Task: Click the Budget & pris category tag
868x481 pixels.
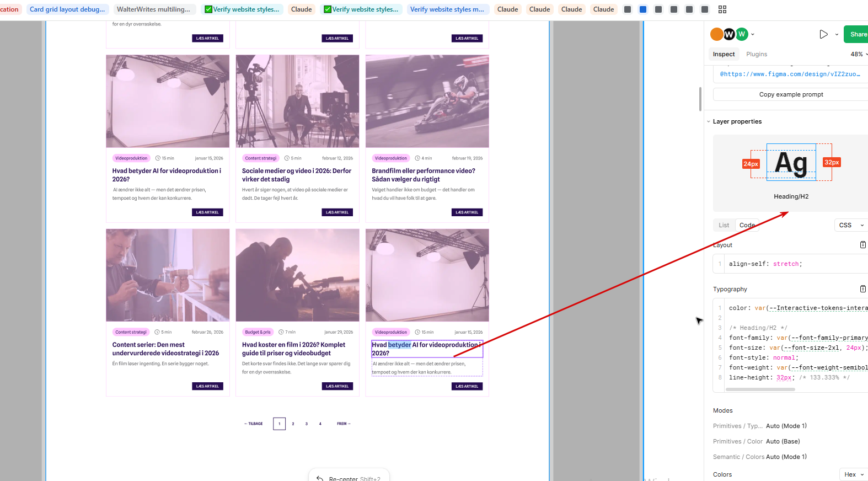Action: [258, 332]
